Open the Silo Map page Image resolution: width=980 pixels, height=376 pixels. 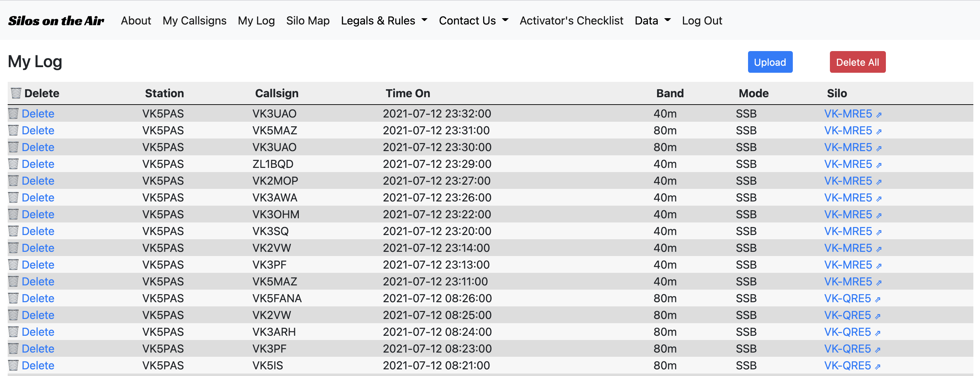pyautogui.click(x=308, y=21)
